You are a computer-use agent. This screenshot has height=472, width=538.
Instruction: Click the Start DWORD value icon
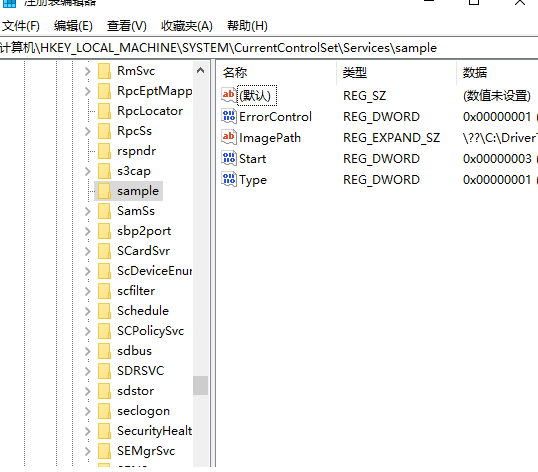pyautogui.click(x=229, y=158)
